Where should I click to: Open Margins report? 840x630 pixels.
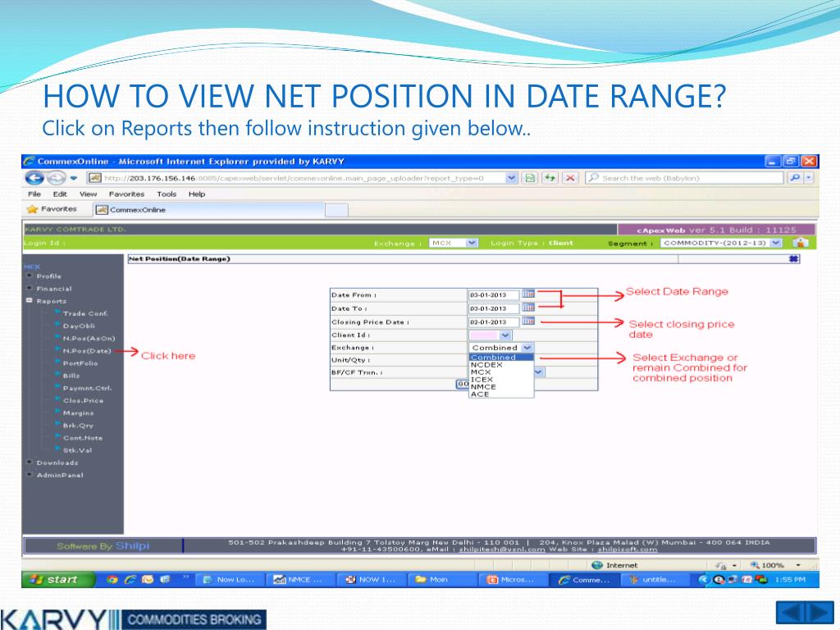78,413
